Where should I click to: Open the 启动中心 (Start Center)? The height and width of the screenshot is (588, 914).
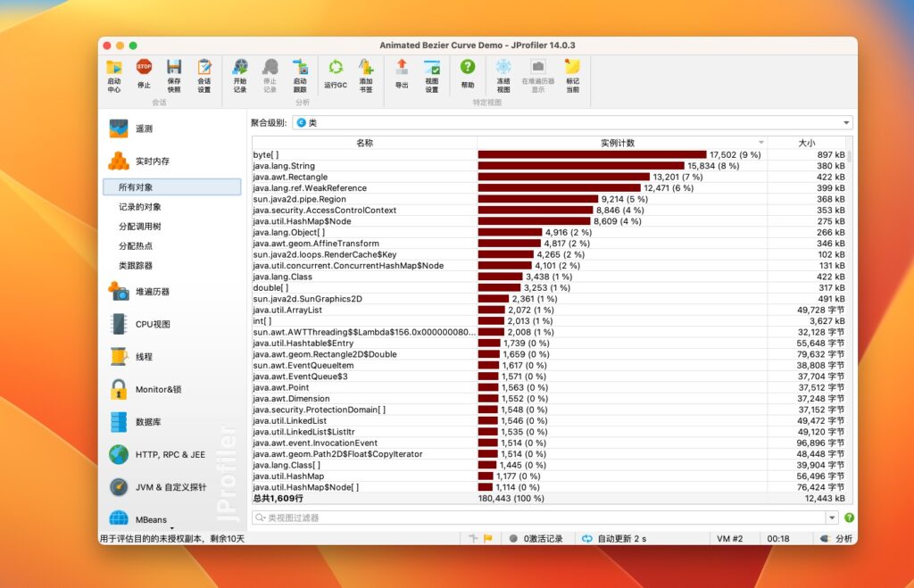[113, 71]
